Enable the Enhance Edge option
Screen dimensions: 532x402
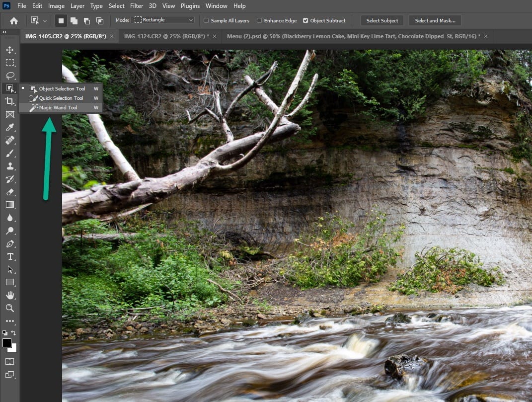259,20
